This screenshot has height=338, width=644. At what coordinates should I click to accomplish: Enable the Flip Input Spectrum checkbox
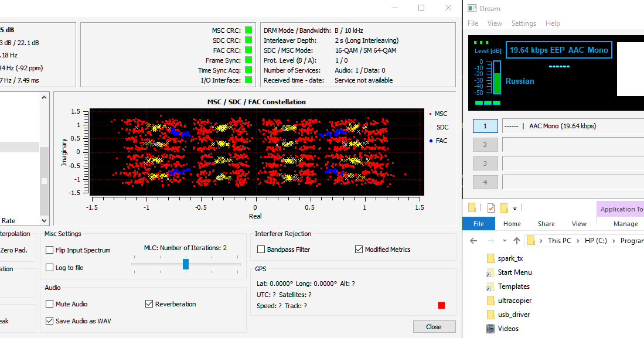pyautogui.click(x=49, y=250)
